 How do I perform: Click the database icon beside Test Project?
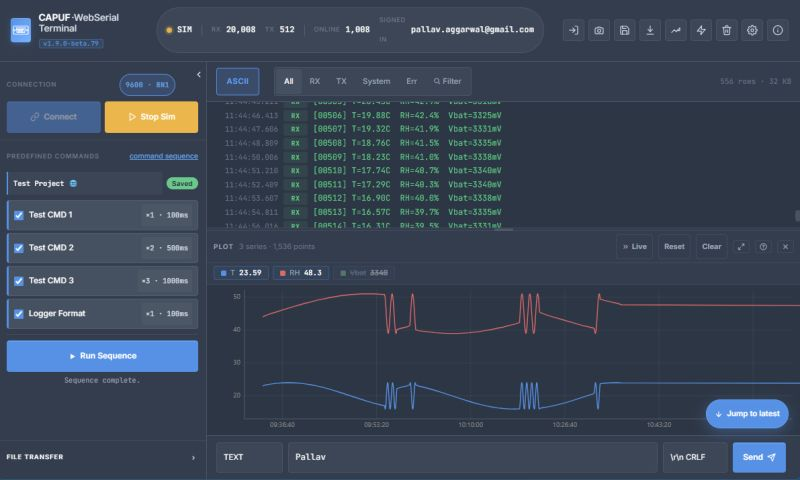73,184
